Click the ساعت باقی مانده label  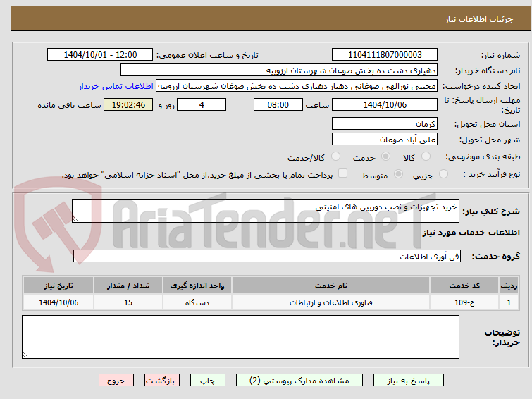pos(69,105)
